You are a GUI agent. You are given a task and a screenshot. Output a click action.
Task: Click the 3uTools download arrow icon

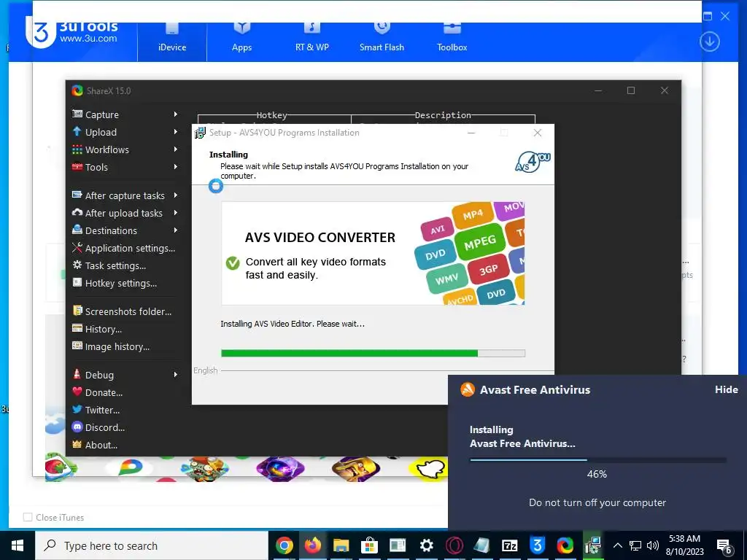(709, 42)
